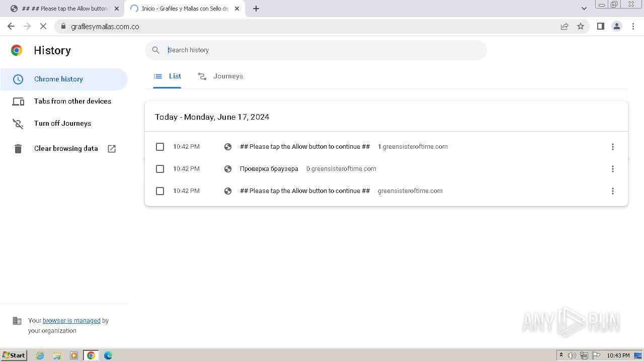Open the tab search chevron
The width and height of the screenshot is (644, 362).
584,9
